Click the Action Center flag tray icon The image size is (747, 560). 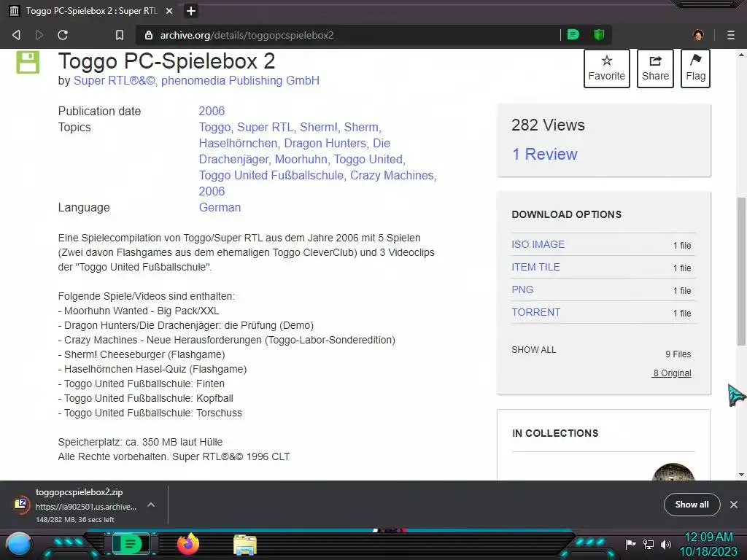pyautogui.click(x=631, y=544)
